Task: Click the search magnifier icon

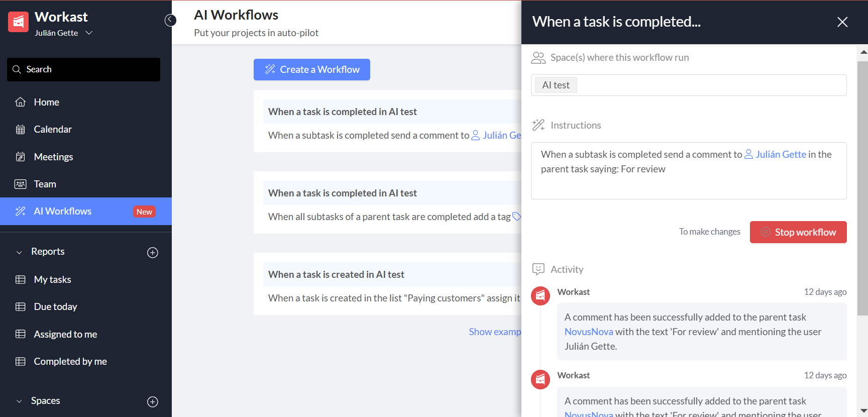Action: tap(17, 69)
